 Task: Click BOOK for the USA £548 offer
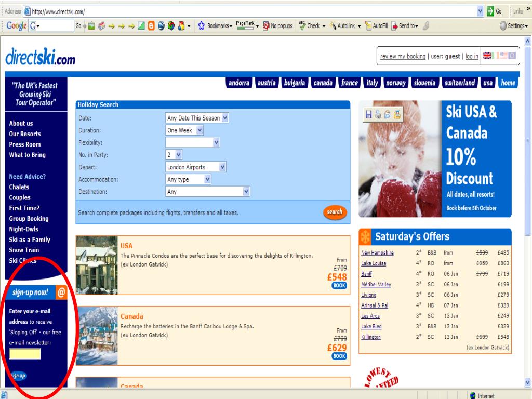click(339, 286)
